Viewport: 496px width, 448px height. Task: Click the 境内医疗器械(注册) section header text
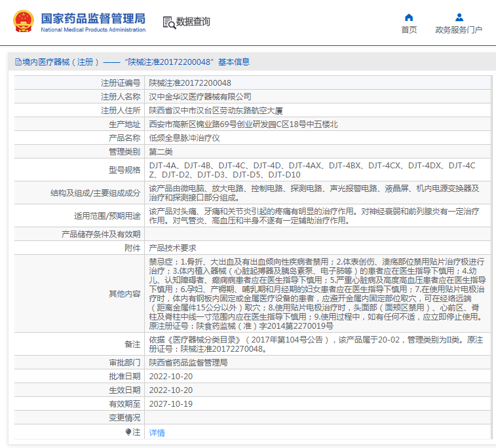tap(60, 62)
